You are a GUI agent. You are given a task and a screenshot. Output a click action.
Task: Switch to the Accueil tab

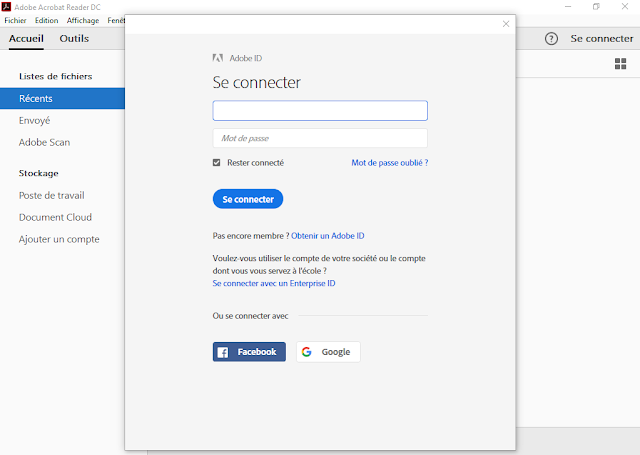tap(26, 39)
